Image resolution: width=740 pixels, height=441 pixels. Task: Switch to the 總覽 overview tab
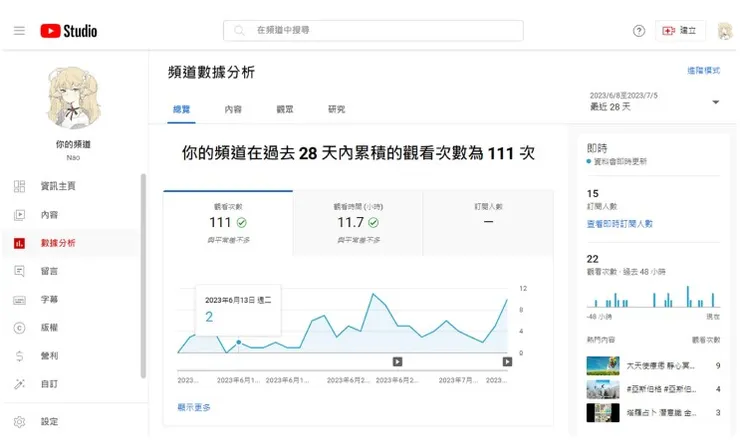[181, 110]
